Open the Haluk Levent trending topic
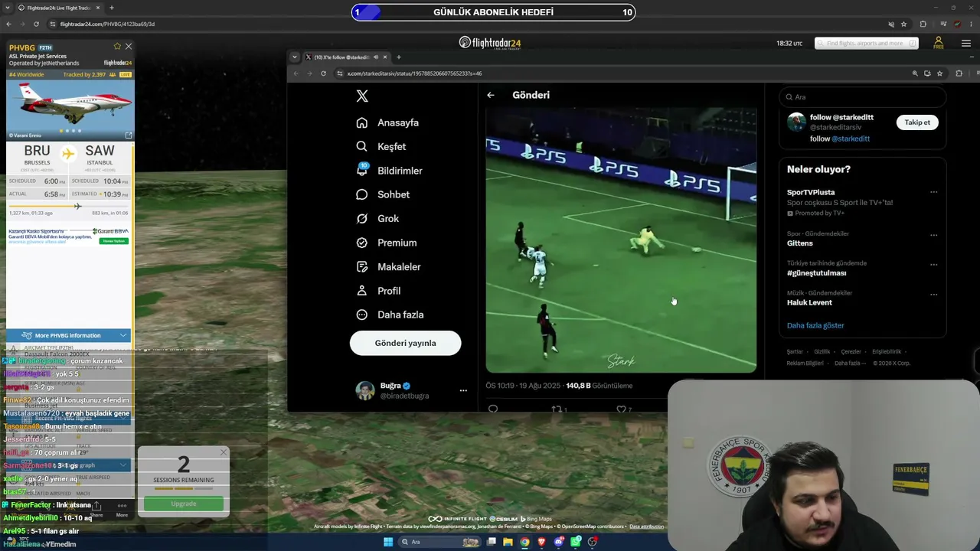Screen dimensions: 980x551 809,302
